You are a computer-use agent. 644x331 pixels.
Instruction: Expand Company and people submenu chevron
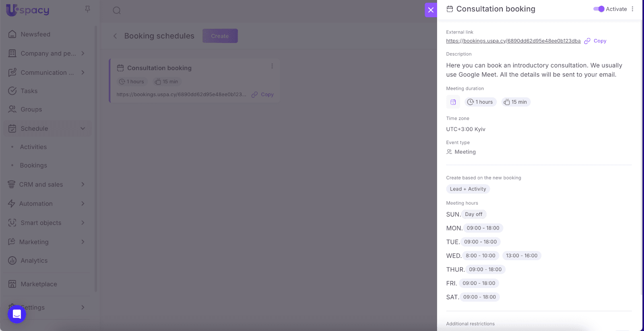pos(83,53)
